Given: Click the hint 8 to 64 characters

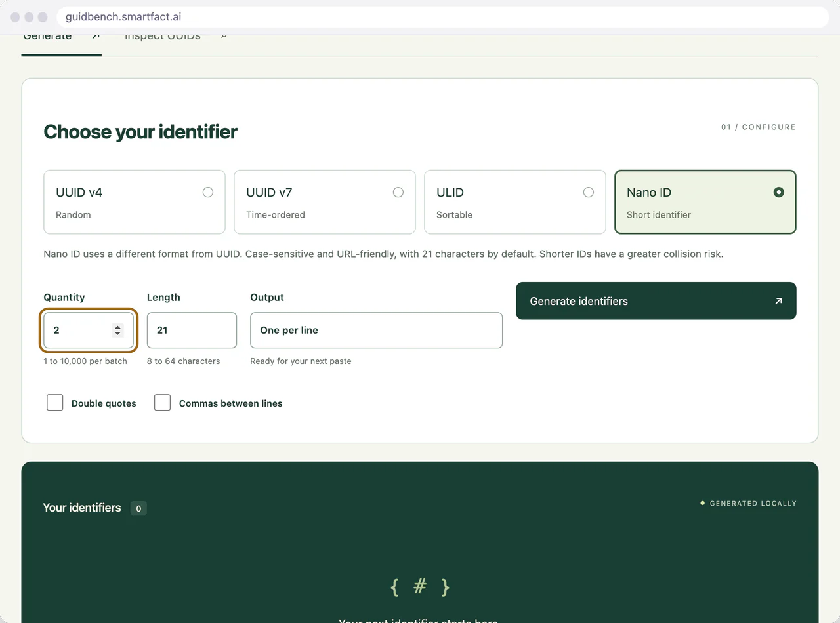Looking at the screenshot, I should pos(184,361).
